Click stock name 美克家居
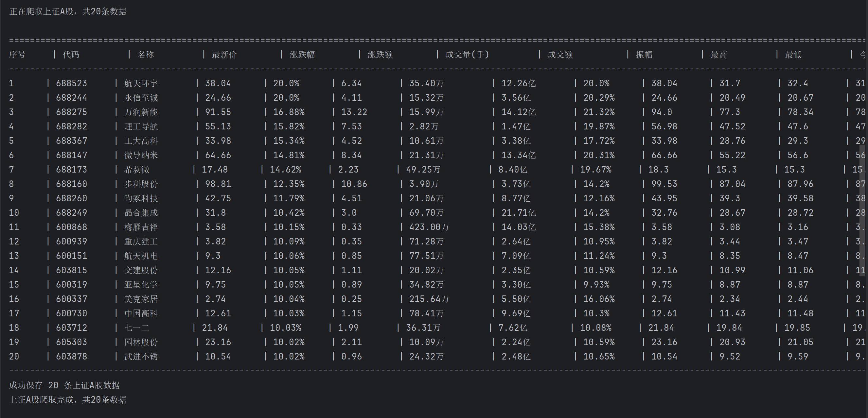 [141, 299]
